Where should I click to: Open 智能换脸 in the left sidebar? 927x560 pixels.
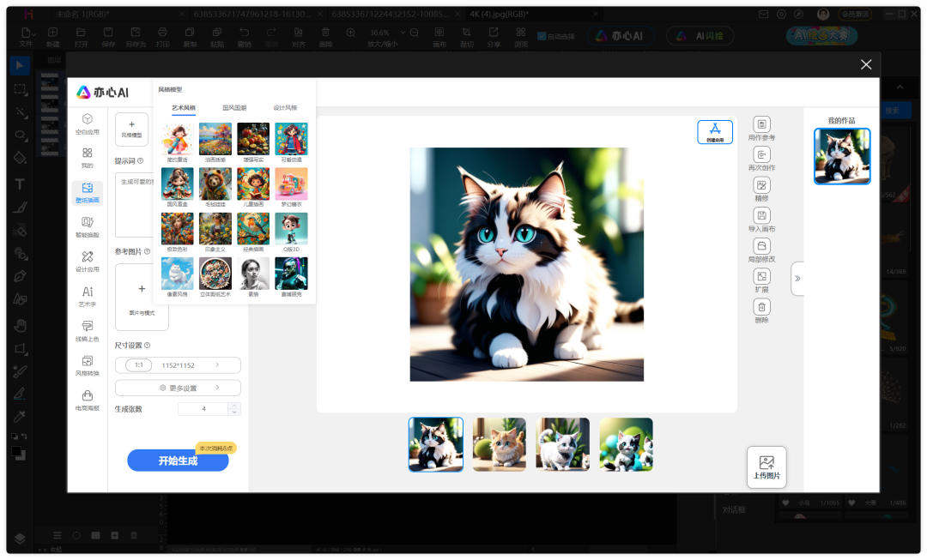pyautogui.click(x=87, y=226)
